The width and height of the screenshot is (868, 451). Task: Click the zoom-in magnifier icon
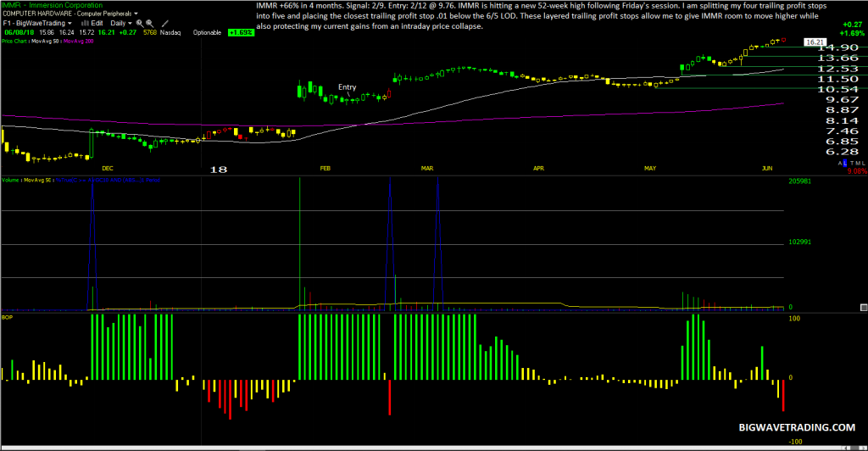pos(140,23)
